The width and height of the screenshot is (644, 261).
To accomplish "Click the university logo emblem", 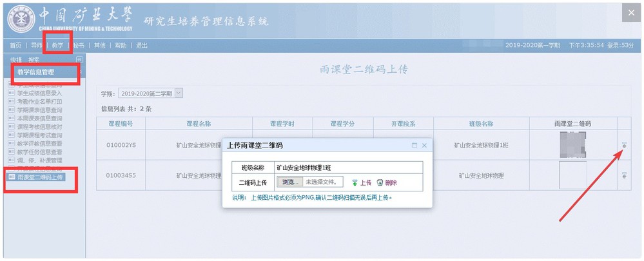I will pyautogui.click(x=21, y=20).
